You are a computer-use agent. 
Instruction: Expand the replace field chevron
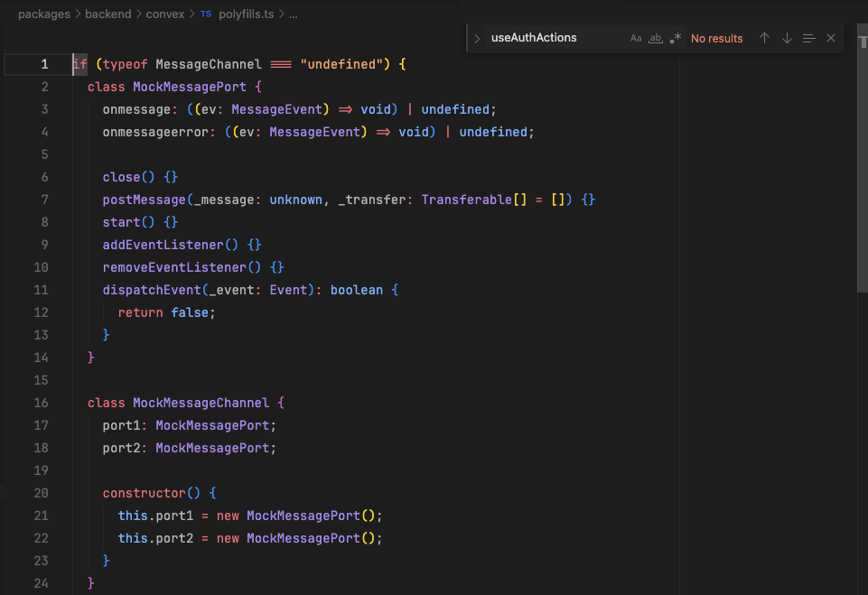point(477,38)
